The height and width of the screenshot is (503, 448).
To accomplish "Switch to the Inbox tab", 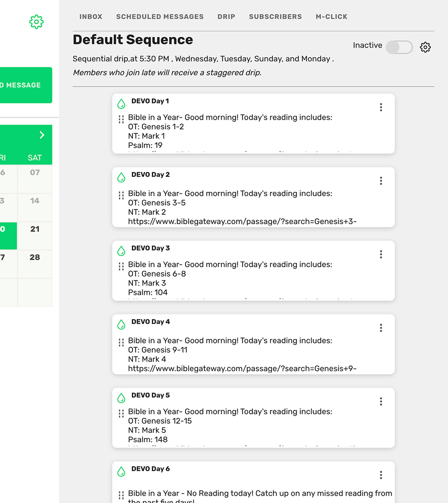I will tap(91, 17).
